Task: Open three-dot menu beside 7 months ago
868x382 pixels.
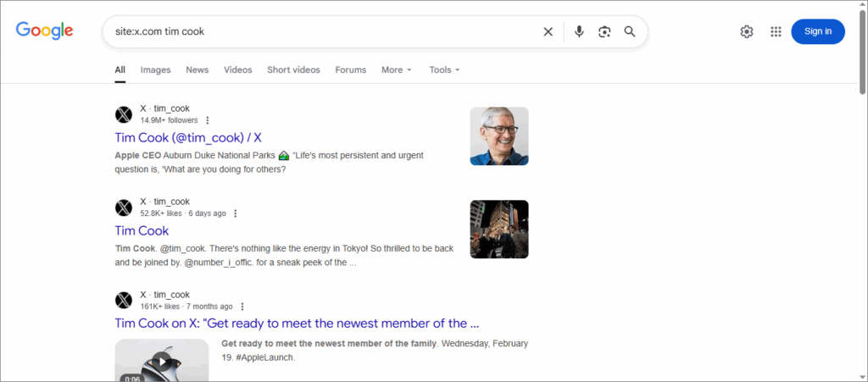Action: click(x=242, y=307)
